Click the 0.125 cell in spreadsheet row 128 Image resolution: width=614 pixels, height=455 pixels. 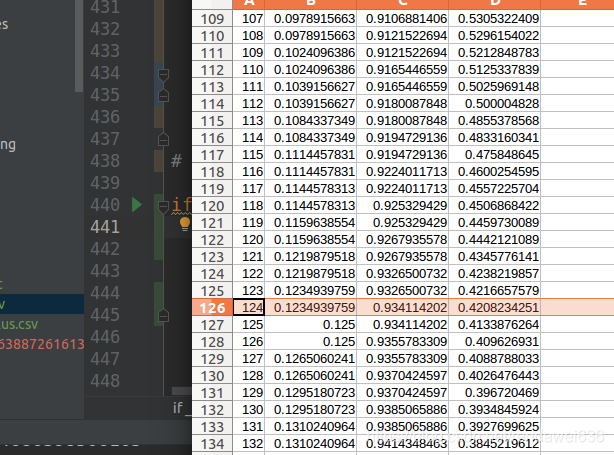(x=311, y=341)
